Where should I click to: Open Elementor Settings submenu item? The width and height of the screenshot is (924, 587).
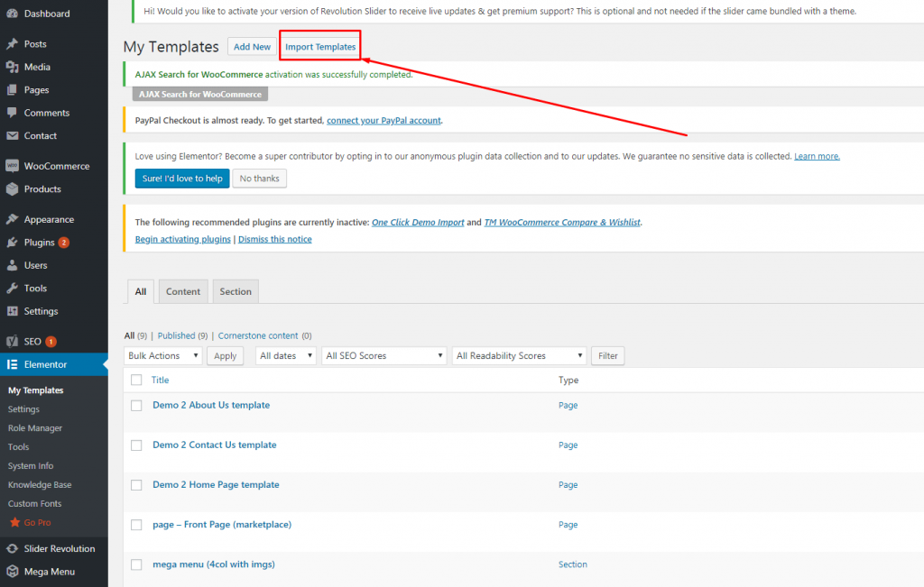click(x=23, y=409)
